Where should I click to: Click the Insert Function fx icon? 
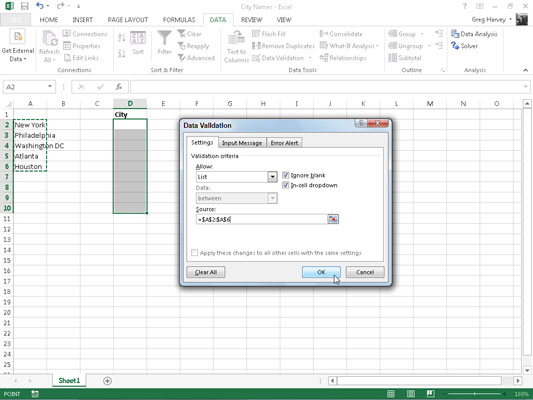(119, 87)
